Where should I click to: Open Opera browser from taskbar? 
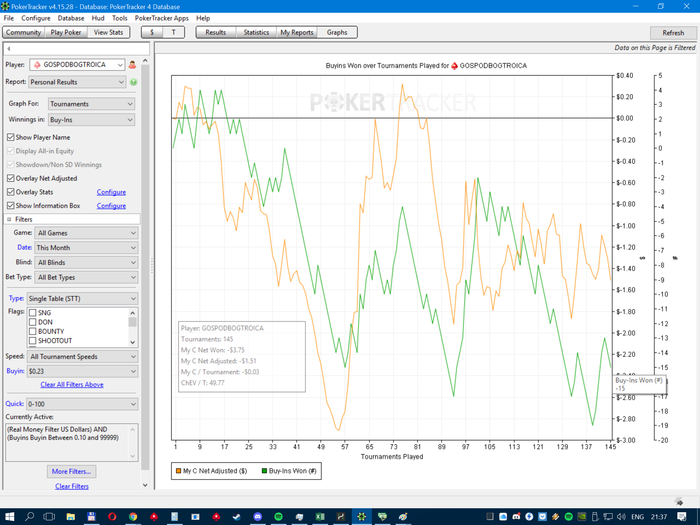112,517
